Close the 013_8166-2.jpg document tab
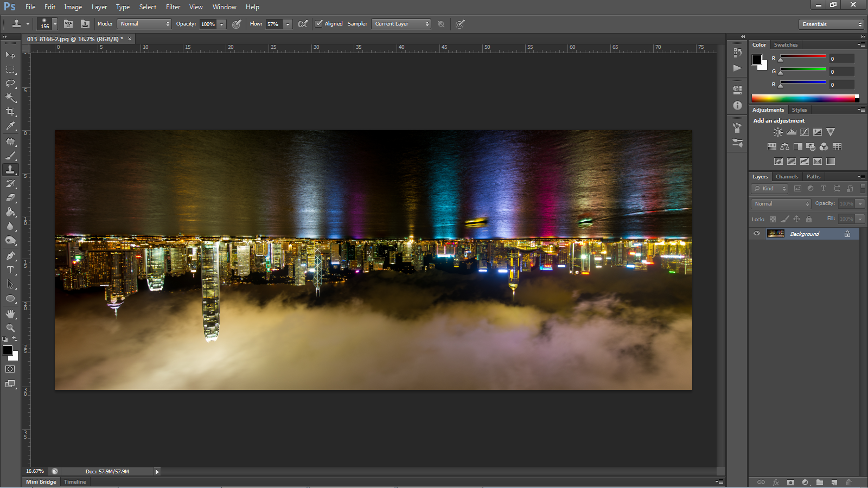This screenshot has height=488, width=868. click(130, 39)
